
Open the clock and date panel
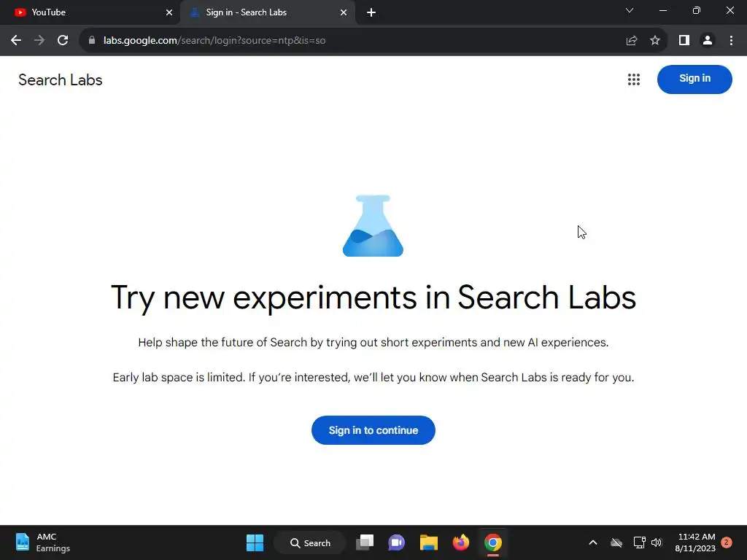point(695,542)
